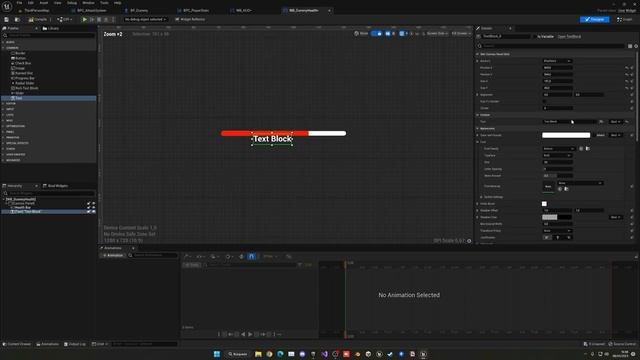Open the Shadow Color swatch

coord(557,217)
